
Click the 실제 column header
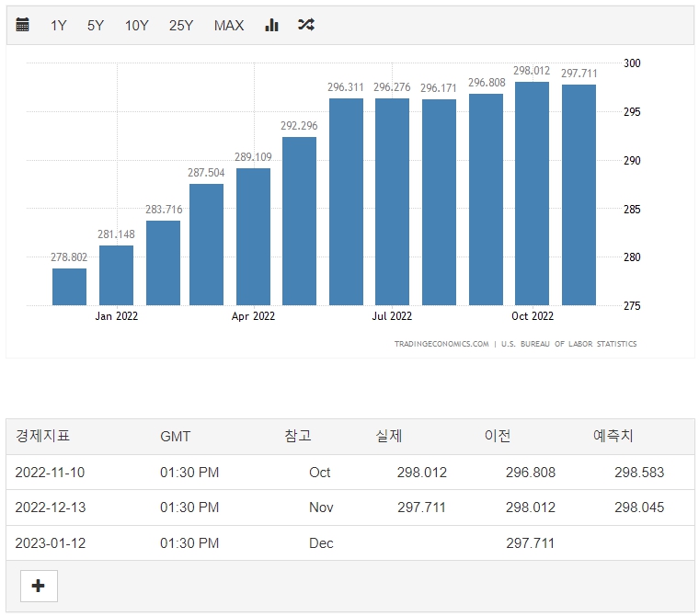(x=389, y=436)
